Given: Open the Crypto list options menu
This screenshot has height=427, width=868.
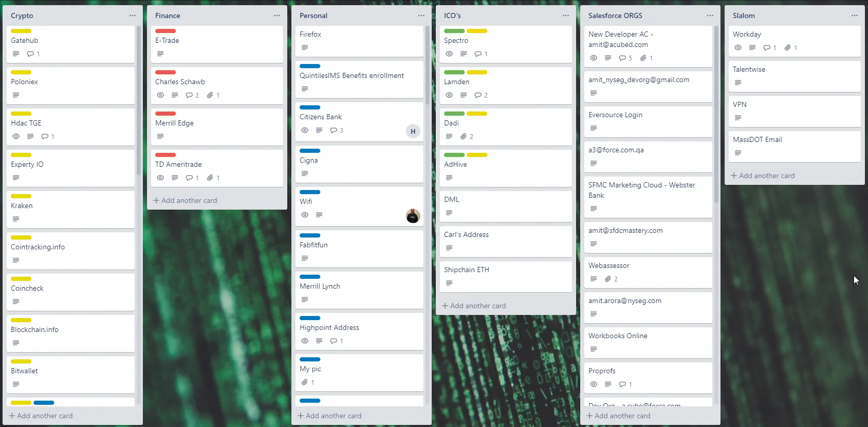Looking at the screenshot, I should (133, 15).
